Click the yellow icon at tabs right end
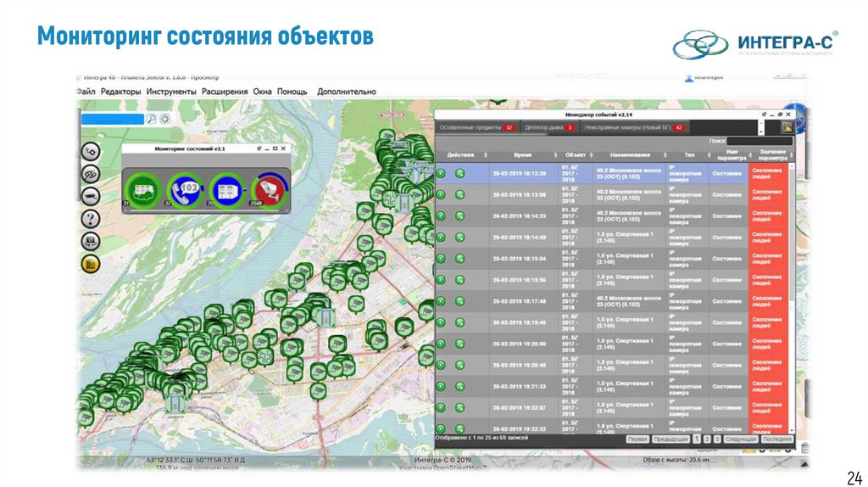868x487 pixels. click(x=787, y=127)
